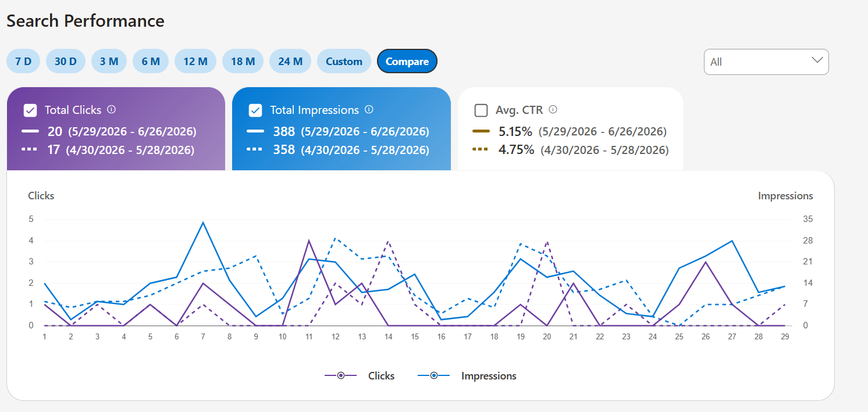
Task: Show info tooltip for Total Clicks
Action: tap(111, 109)
